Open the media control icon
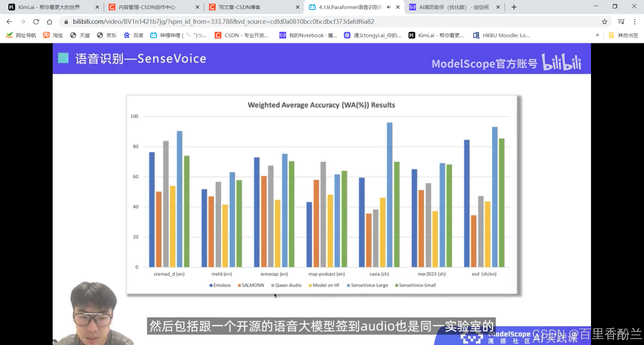The image size is (644, 345). tap(621, 22)
